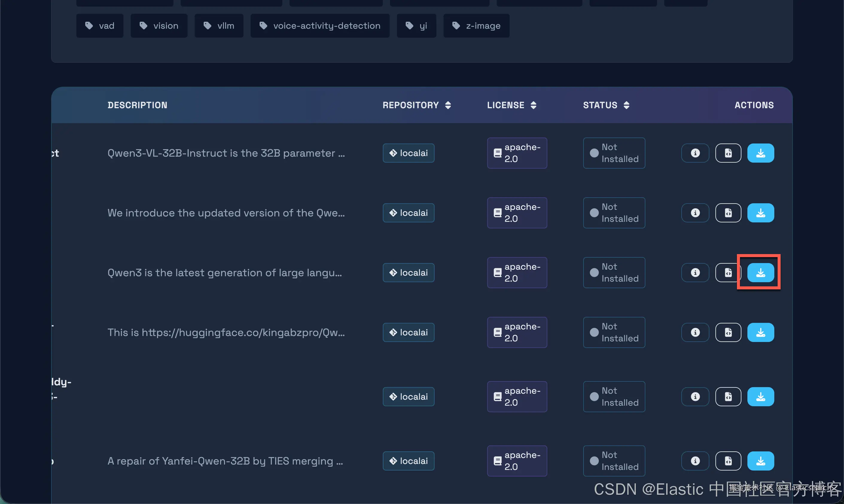Click the info icon for the huggingface kingabzpro row
This screenshot has height=504, width=844.
pyautogui.click(x=695, y=332)
